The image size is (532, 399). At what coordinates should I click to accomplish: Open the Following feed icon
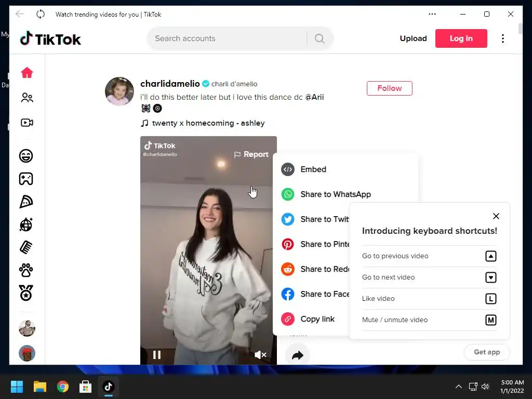pyautogui.click(x=27, y=98)
